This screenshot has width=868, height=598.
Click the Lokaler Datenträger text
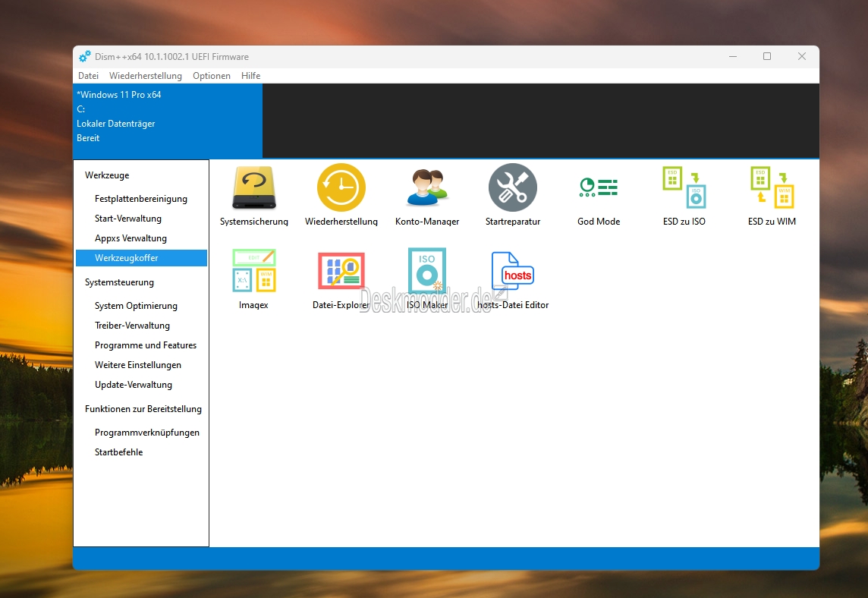coord(115,124)
